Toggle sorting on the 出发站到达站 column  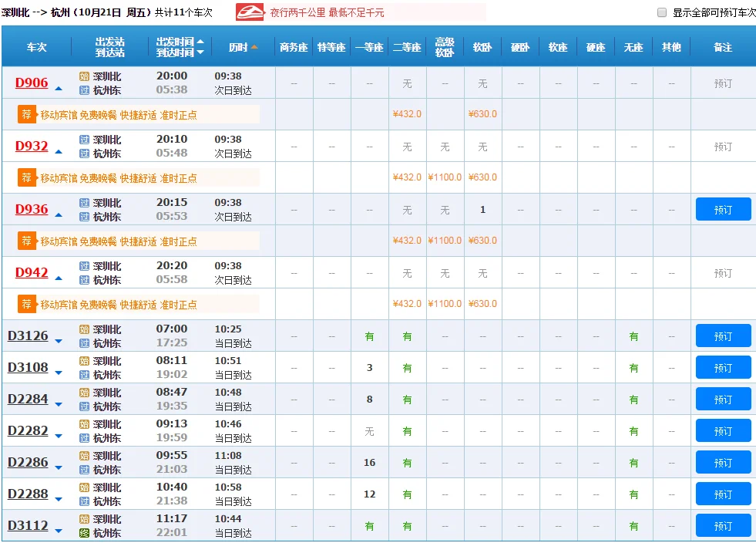(109, 46)
